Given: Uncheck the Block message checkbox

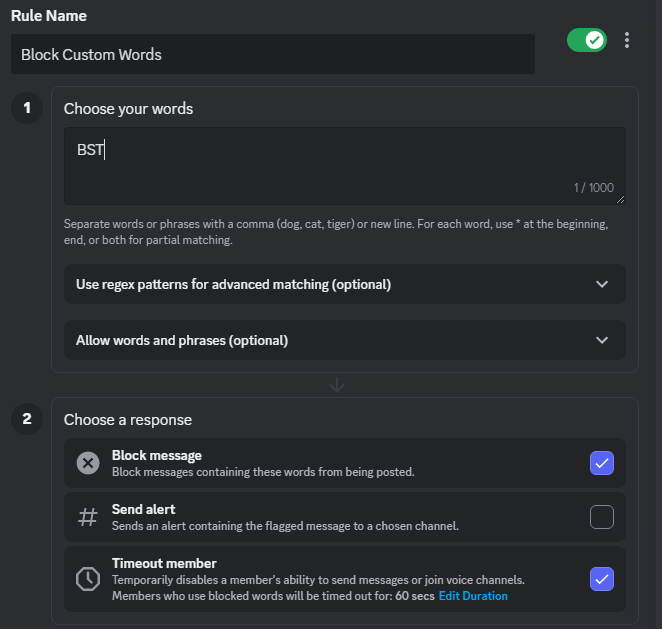Looking at the screenshot, I should coord(602,463).
